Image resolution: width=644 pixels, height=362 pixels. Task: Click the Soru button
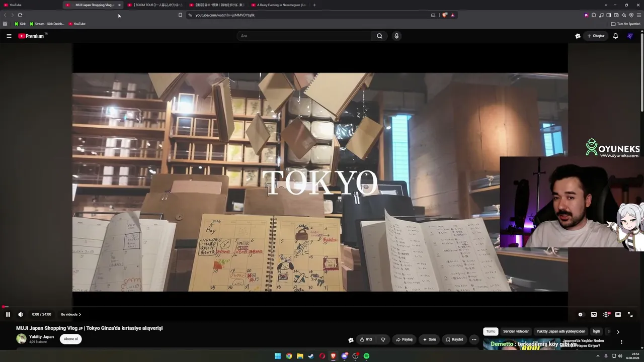tap(429, 339)
